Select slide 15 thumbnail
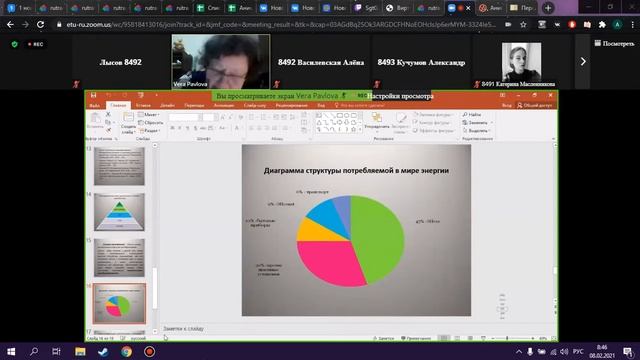The image size is (640, 360). click(x=119, y=258)
